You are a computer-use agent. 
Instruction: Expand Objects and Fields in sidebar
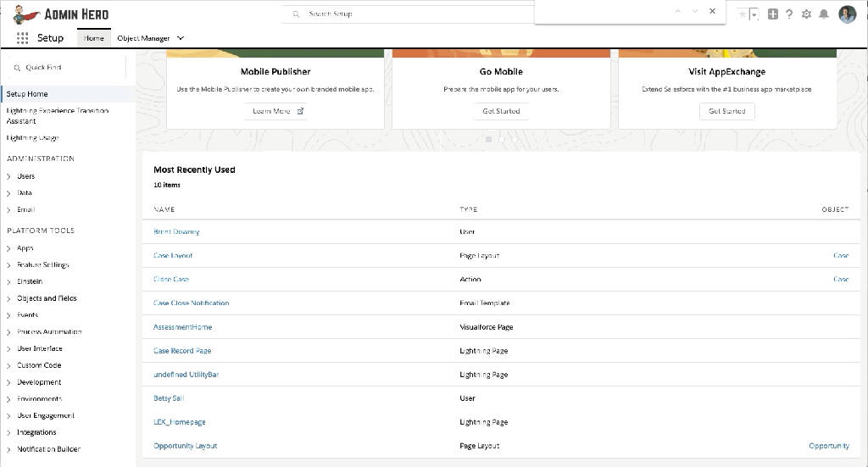coord(8,298)
